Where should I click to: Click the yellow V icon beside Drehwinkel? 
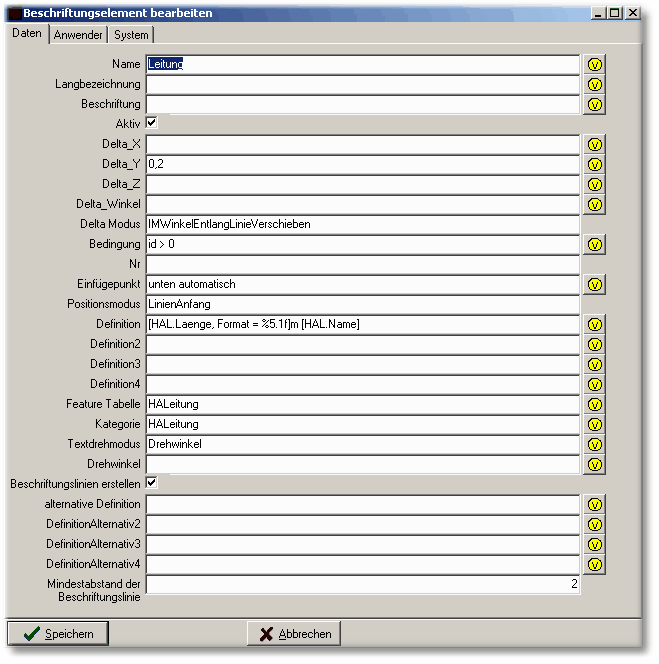595,464
